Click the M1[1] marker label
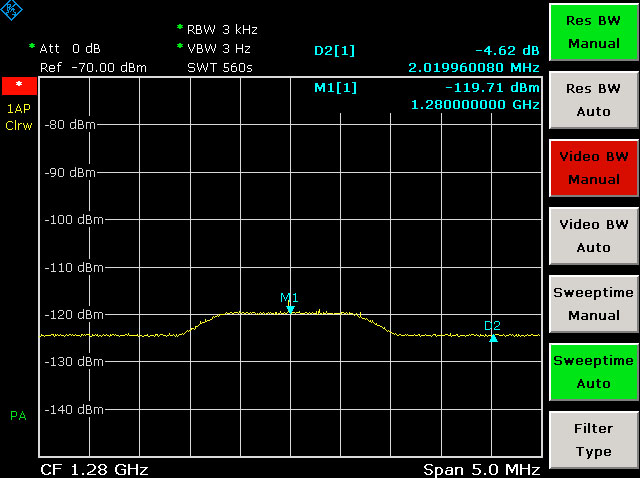 (x=336, y=87)
